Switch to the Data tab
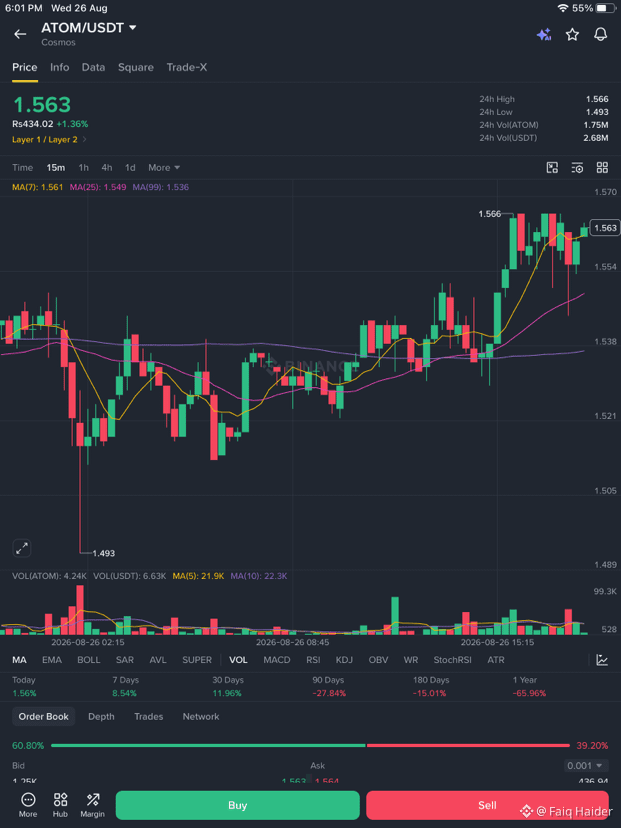The height and width of the screenshot is (828, 621). (x=93, y=67)
